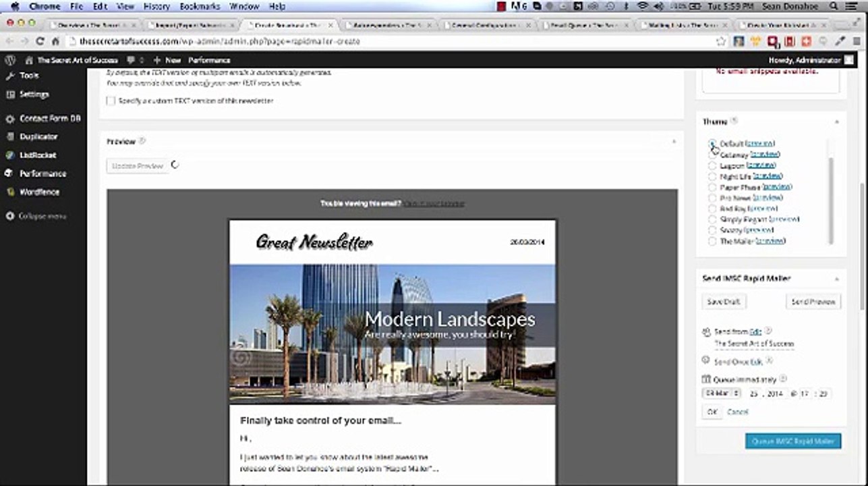Click the Contact Form DB gear icon
This screenshot has height=486, width=868.
pyautogui.click(x=10, y=118)
